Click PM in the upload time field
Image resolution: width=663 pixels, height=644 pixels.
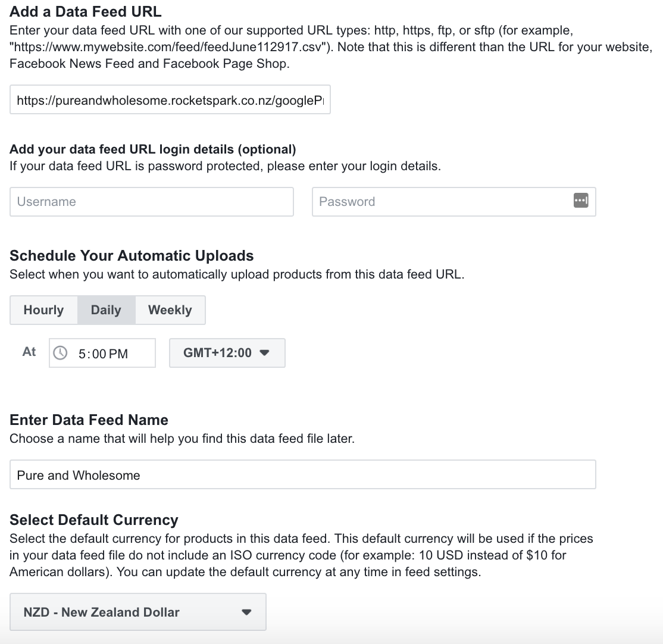pyautogui.click(x=118, y=354)
